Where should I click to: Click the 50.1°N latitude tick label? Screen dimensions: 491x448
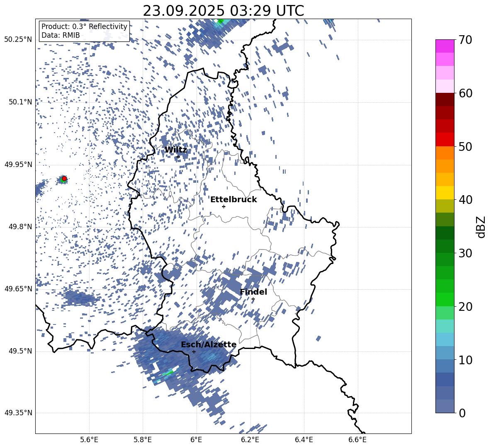(x=20, y=102)
